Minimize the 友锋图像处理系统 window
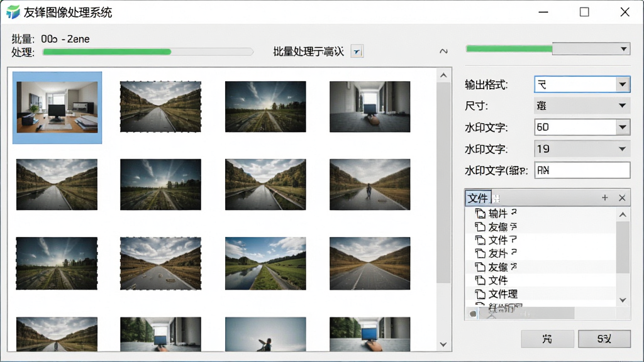644x362 pixels. coord(543,12)
